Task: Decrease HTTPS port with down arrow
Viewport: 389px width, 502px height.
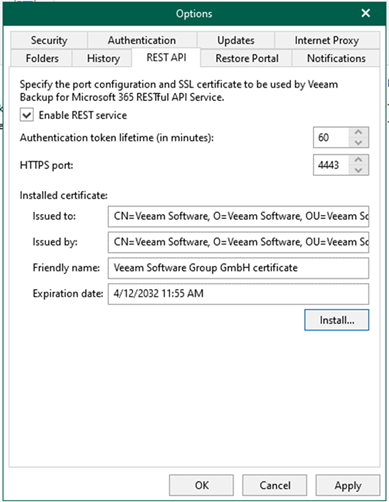Action: [x=358, y=170]
